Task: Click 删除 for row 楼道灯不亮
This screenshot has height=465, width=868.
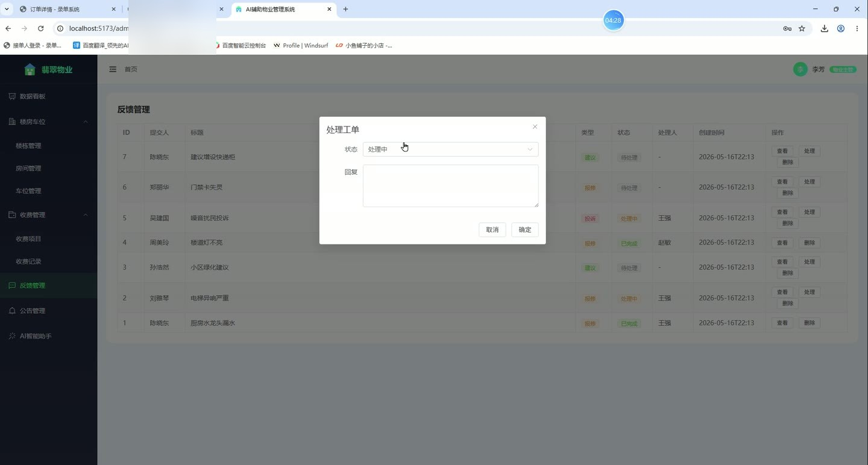Action: [x=810, y=243]
